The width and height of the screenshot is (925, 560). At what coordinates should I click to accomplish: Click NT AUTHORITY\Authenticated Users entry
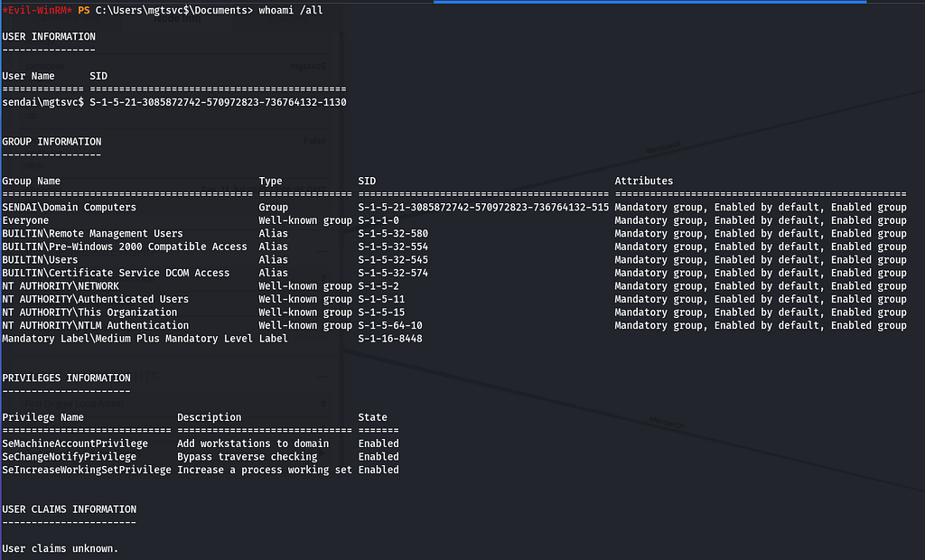(x=96, y=299)
